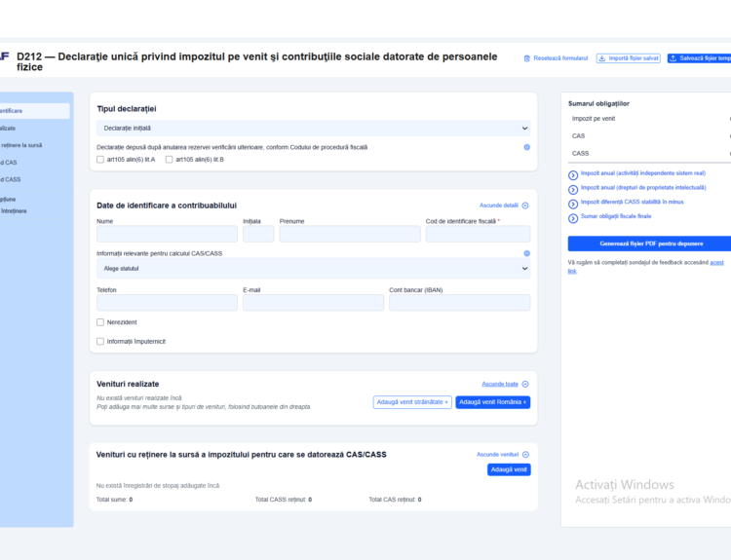Click Salvează fișier button
The height and width of the screenshot is (560, 731).
pyautogui.click(x=699, y=58)
